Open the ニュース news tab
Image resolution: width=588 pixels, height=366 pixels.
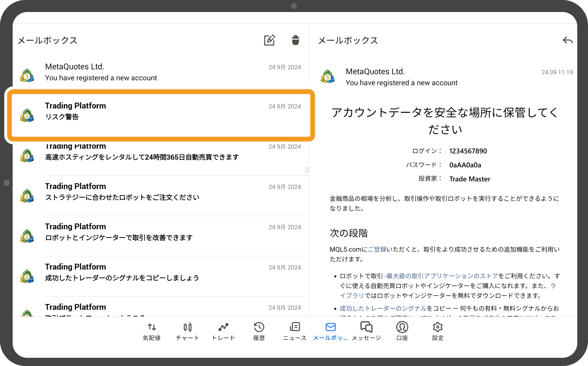pos(295,331)
